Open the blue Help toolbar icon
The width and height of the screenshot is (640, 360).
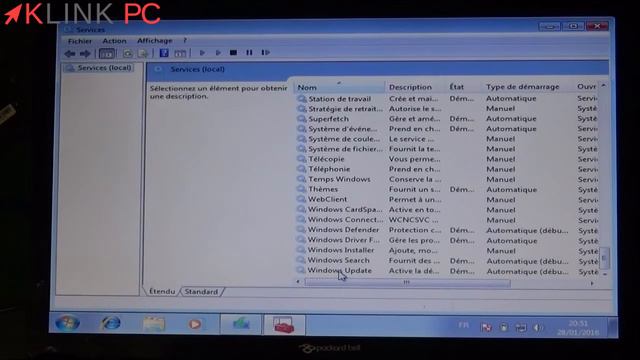pyautogui.click(x=164, y=53)
